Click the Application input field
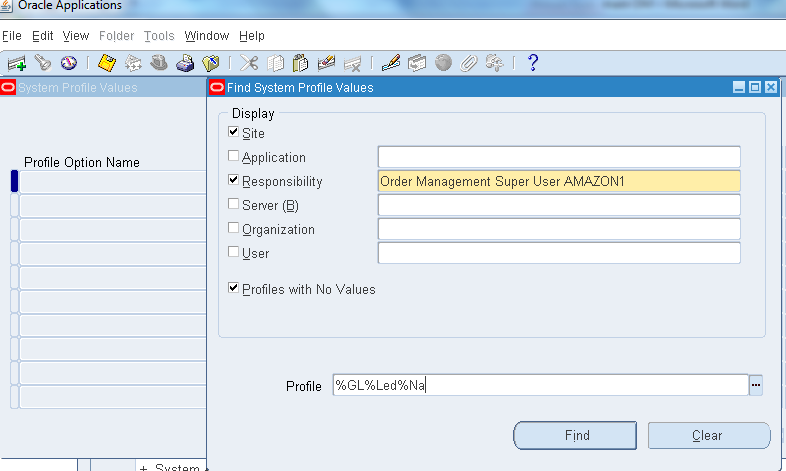Viewport: 786px width, 471px height. coord(559,157)
